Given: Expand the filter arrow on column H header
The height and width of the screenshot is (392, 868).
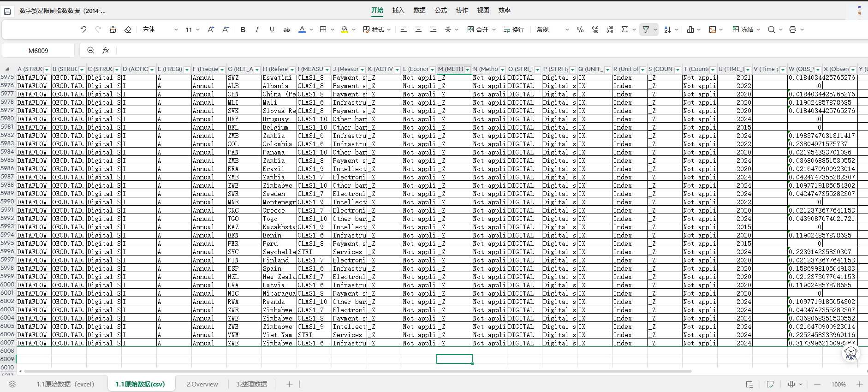Looking at the screenshot, I should (292, 70).
